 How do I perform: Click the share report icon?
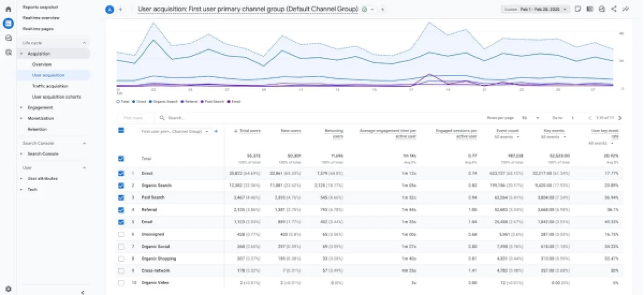614,9
